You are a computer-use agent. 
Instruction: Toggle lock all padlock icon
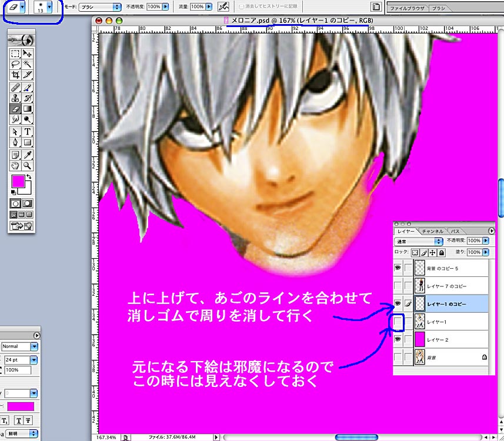click(x=442, y=253)
